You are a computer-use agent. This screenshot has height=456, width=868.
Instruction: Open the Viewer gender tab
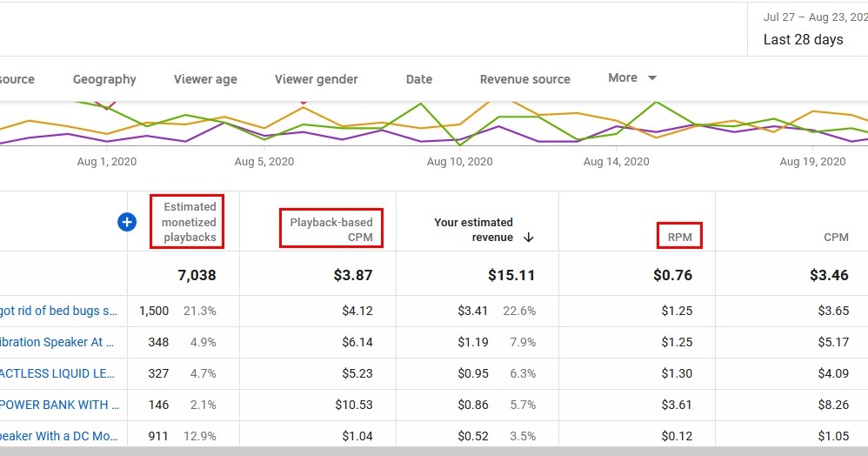point(317,79)
